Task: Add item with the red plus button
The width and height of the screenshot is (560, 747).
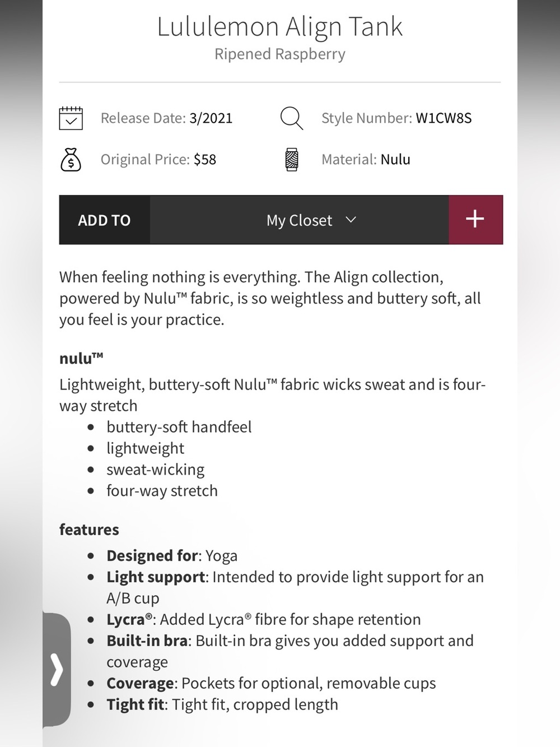Action: [475, 219]
